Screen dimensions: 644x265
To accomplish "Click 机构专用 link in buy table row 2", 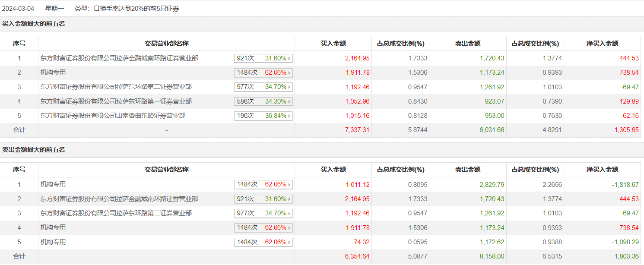I will coord(53,73).
